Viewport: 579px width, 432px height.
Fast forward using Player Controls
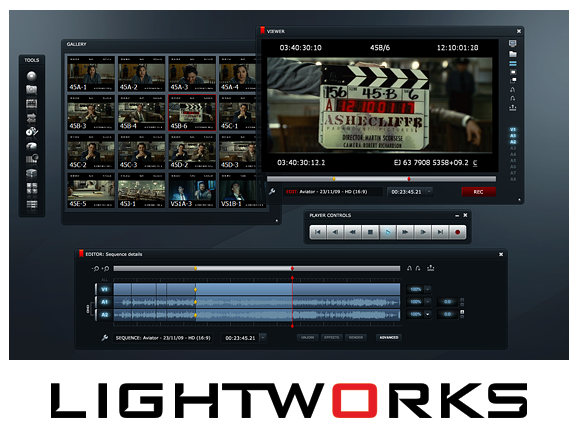pyautogui.click(x=405, y=232)
